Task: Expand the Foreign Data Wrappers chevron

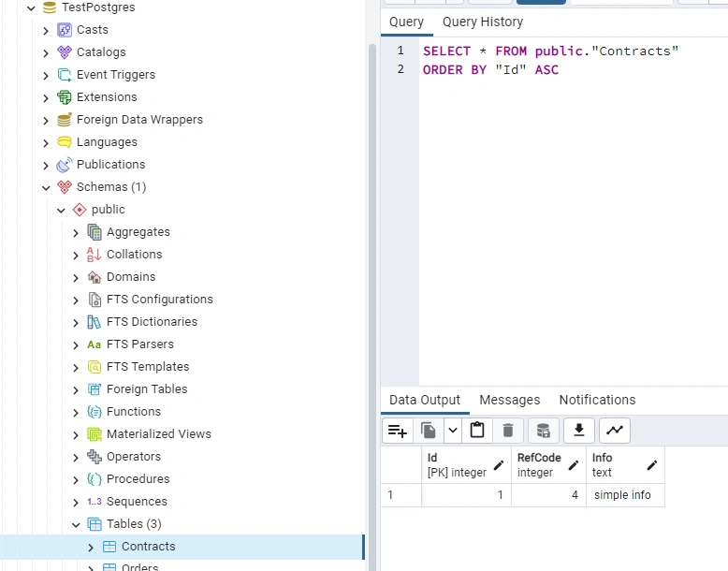Action: coord(46,121)
